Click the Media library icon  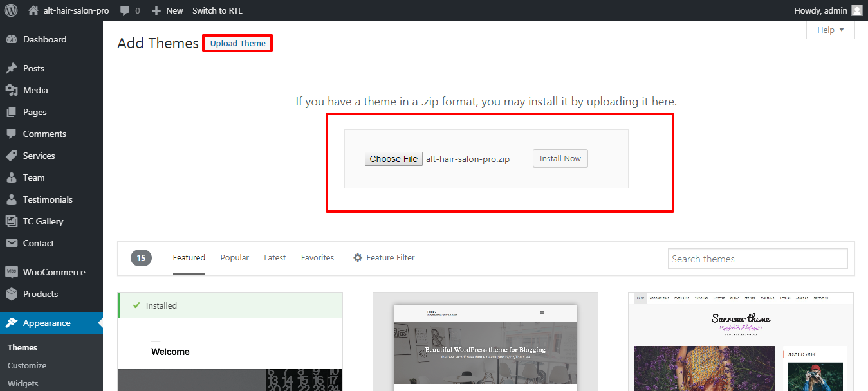coord(12,90)
